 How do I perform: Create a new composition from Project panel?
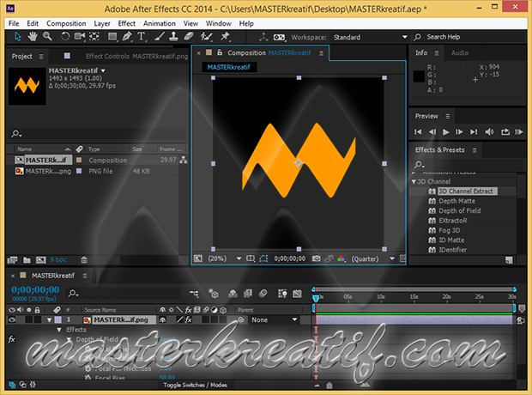coord(41,260)
